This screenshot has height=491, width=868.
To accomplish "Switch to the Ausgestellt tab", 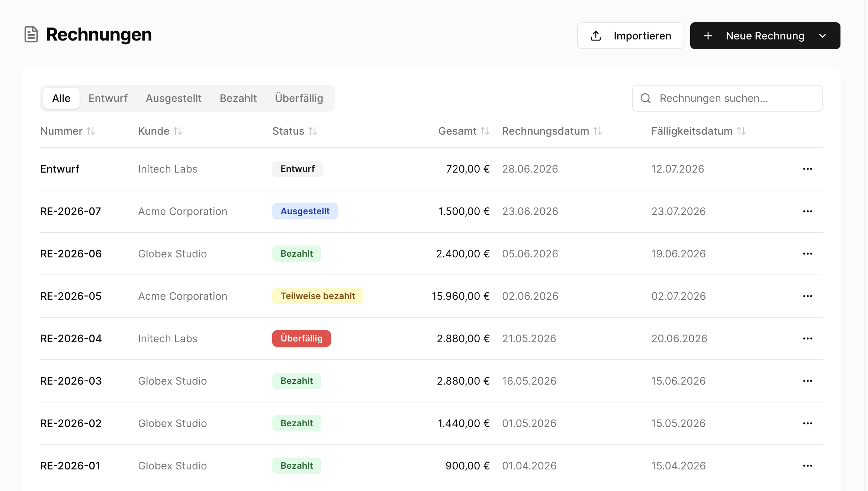I will click(174, 98).
